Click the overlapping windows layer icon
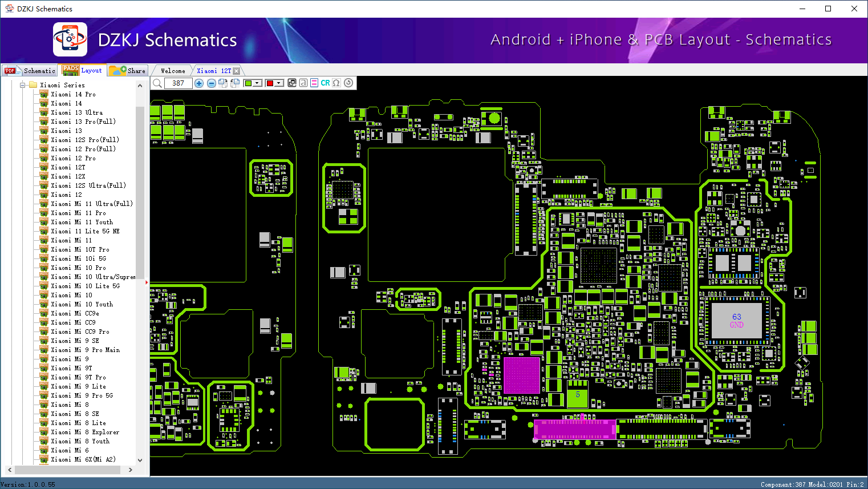The height and width of the screenshot is (489, 868). 292,83
